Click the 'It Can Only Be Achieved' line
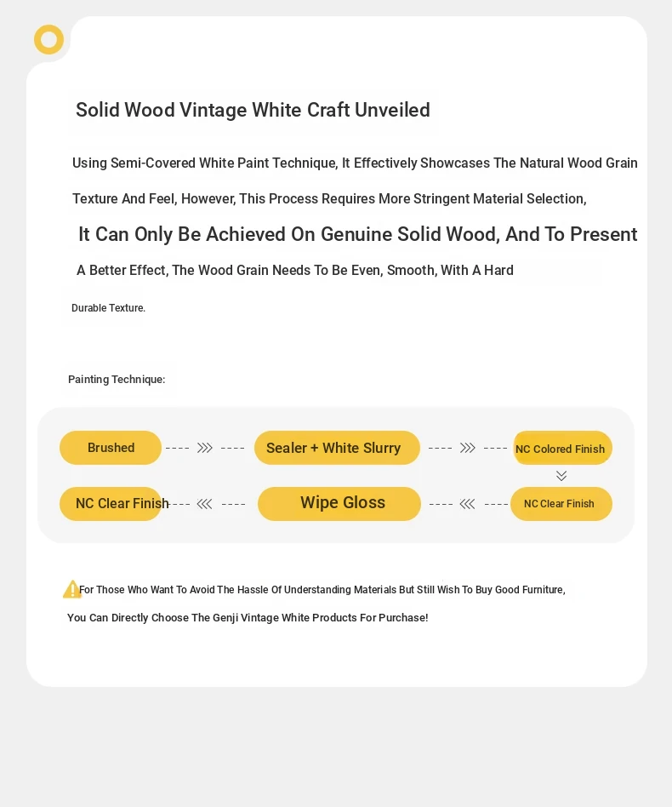Screen dimensions: 672x807 (358, 234)
